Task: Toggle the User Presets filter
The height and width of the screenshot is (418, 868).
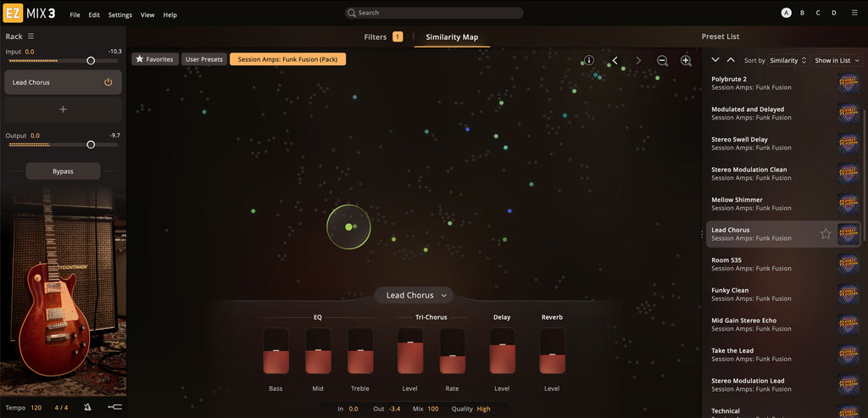Action: (x=203, y=59)
